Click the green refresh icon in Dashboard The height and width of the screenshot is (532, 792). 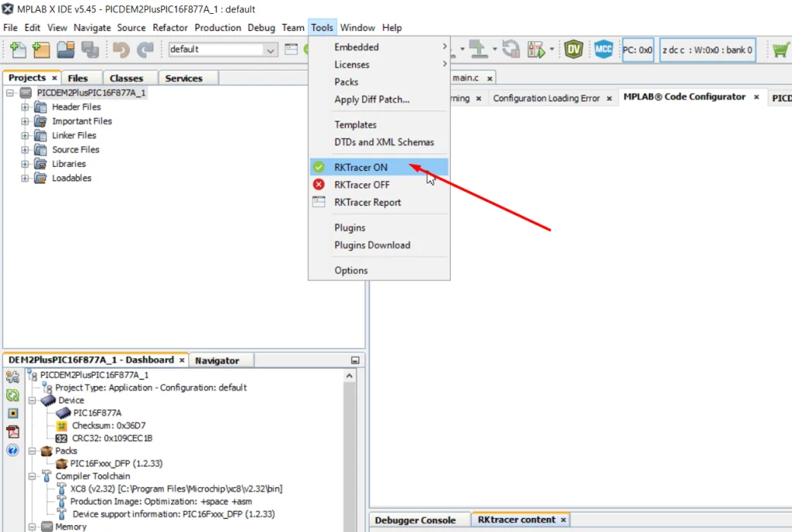tap(12, 394)
